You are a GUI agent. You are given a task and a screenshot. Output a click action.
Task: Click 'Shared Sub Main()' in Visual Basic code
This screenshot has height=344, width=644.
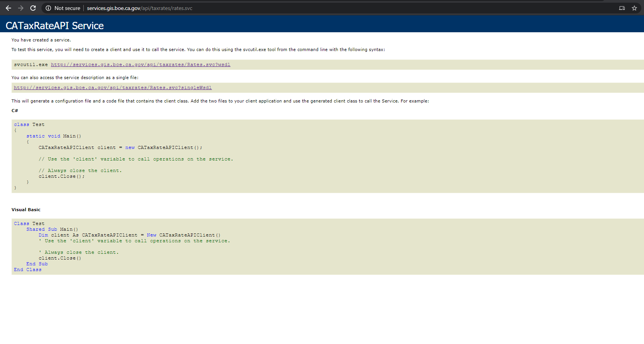(52, 229)
